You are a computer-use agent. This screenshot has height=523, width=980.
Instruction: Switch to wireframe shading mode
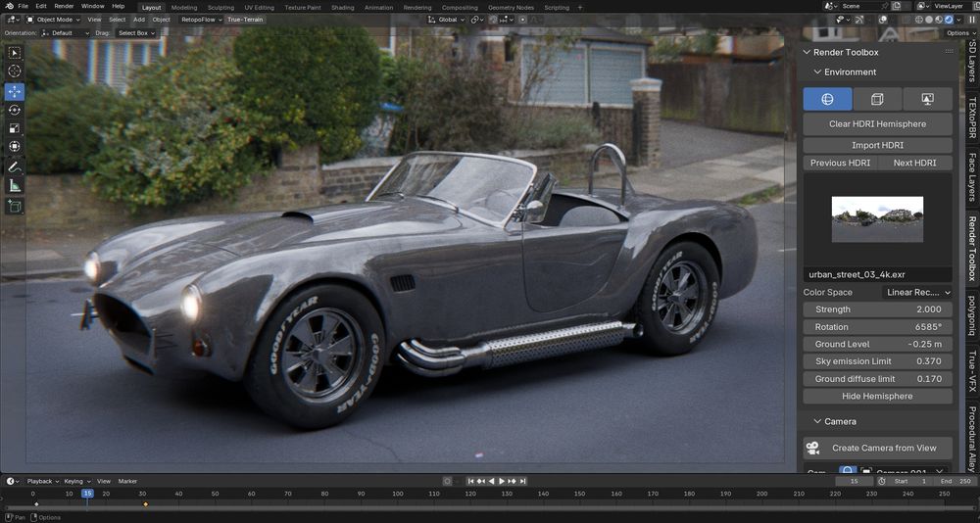(x=919, y=20)
